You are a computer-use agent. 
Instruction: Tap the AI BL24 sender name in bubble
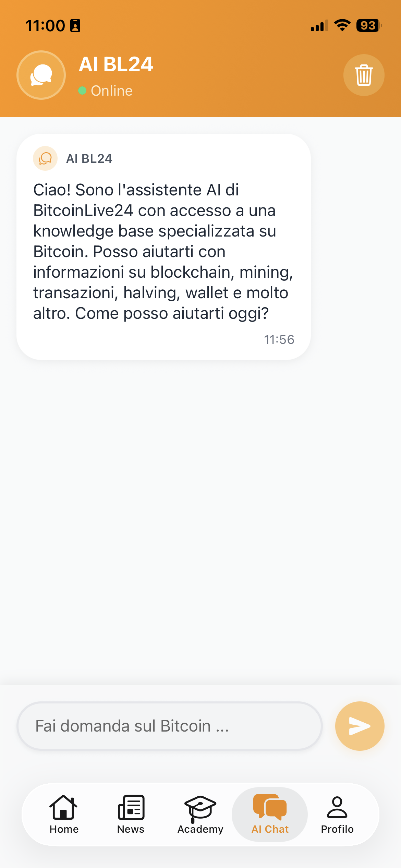[89, 159]
